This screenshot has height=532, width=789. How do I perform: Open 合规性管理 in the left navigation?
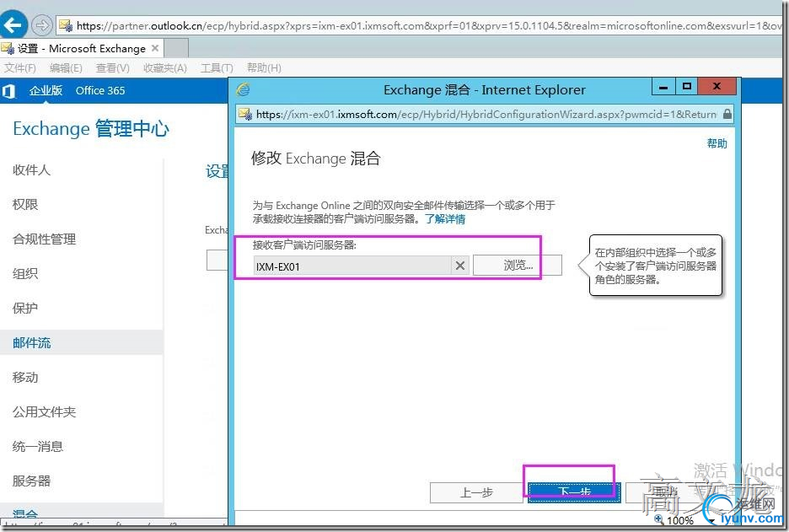click(45, 239)
